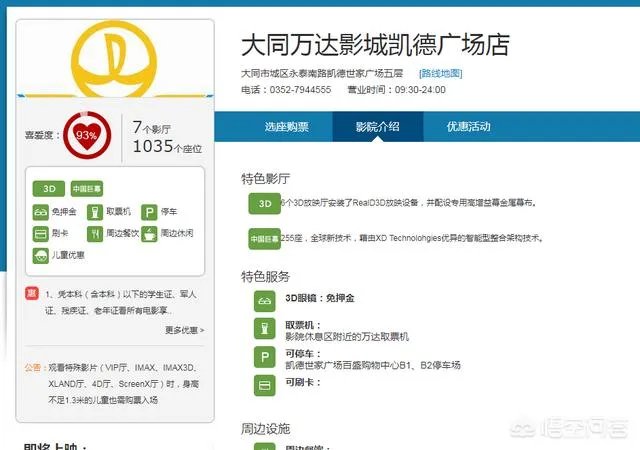Click the 93% heart rating icon
Image resolution: width=640 pixels, height=450 pixels.
87,135
